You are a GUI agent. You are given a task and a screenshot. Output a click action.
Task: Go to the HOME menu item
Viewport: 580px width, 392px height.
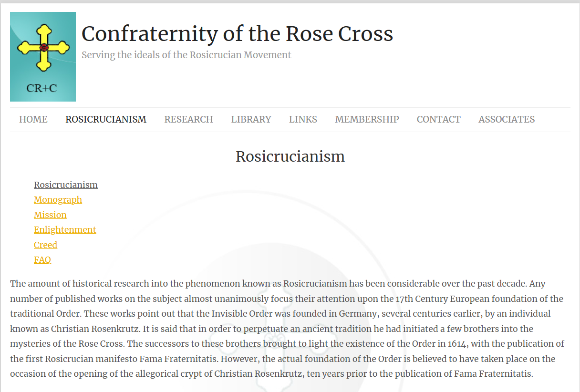click(x=33, y=119)
